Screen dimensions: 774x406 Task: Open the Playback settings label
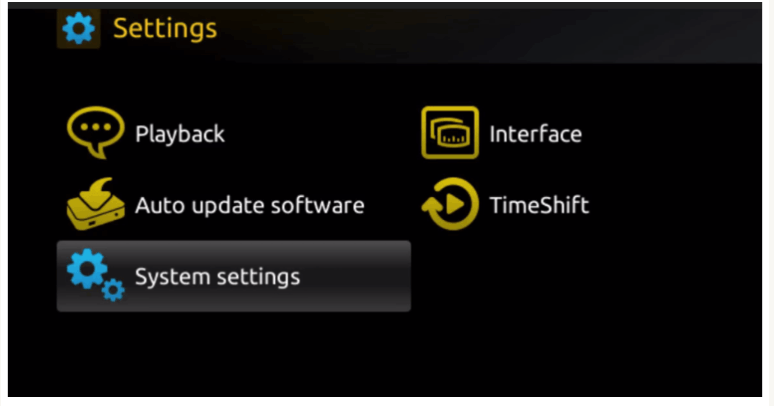tap(180, 134)
